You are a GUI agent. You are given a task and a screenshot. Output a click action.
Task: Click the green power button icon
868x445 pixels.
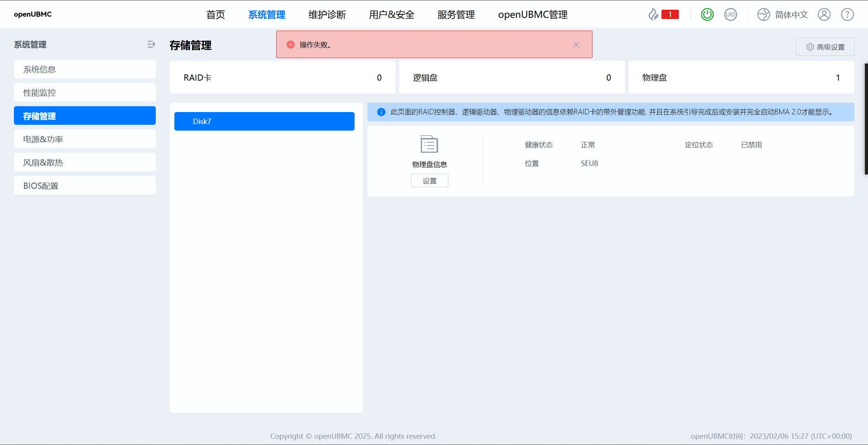[x=707, y=15]
